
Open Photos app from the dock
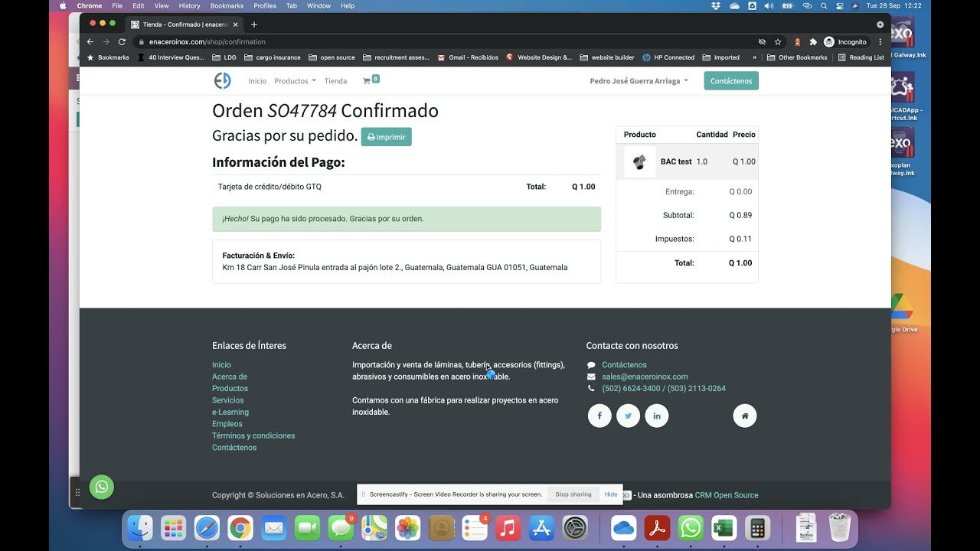(407, 528)
